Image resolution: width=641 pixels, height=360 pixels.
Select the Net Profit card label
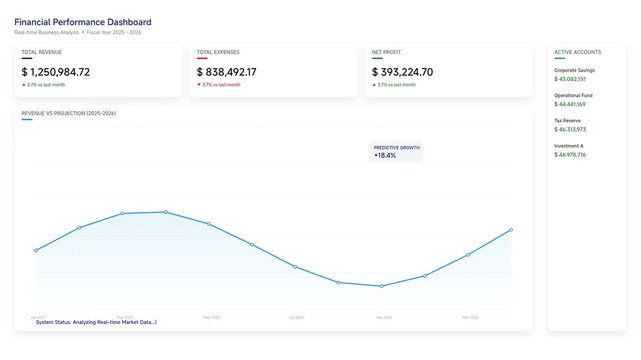click(386, 52)
